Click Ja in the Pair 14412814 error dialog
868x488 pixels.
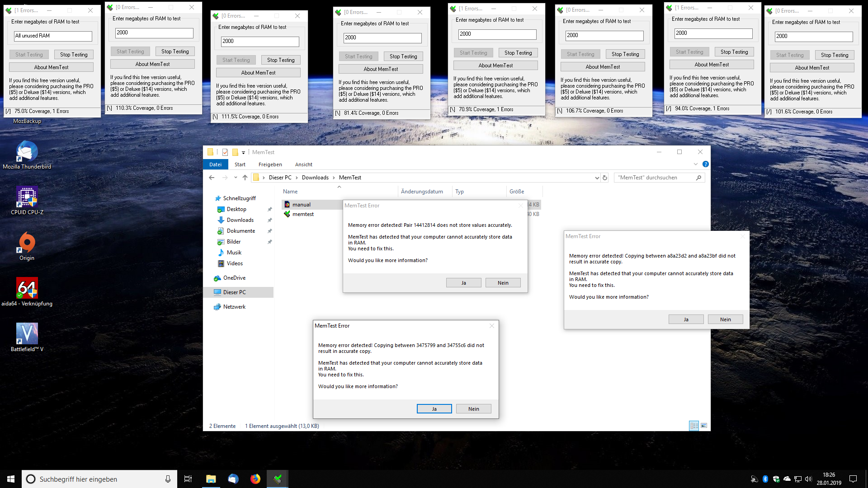[x=463, y=283]
